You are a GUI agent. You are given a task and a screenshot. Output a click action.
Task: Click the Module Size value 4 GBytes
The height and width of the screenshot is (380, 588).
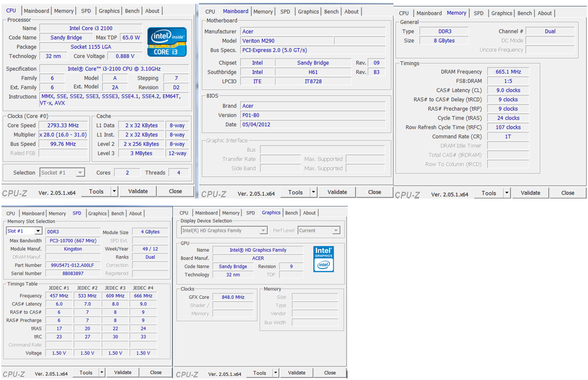[x=150, y=232]
